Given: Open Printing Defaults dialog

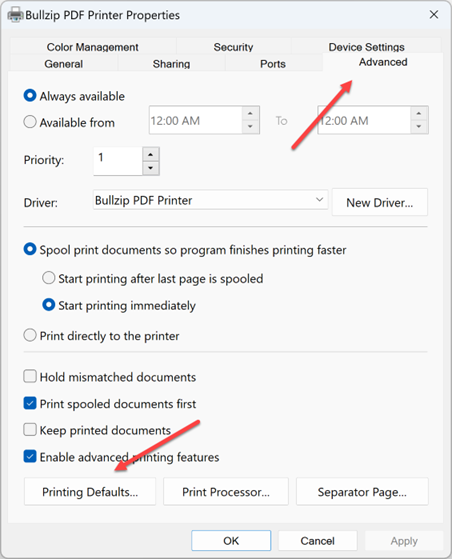Looking at the screenshot, I should click(90, 492).
